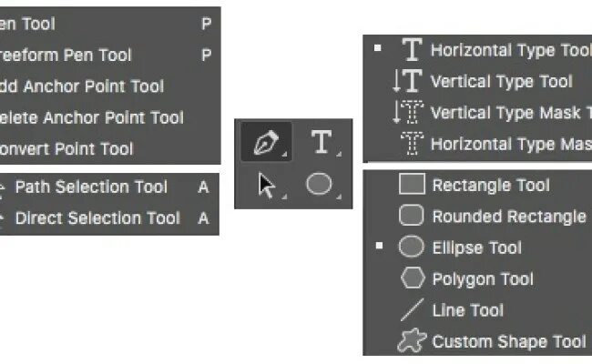Click the Vertical Type Tool icon
Image resolution: width=592 pixels, height=364 pixels.
(407, 81)
